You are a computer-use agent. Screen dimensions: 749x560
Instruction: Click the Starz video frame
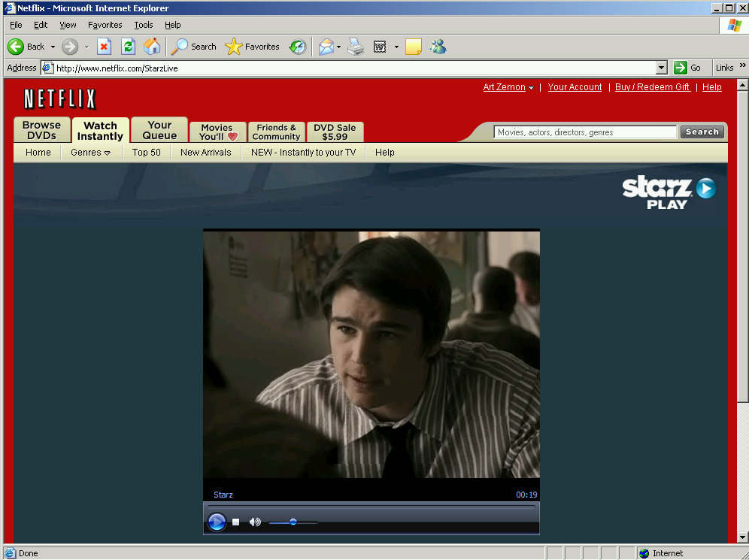(371, 355)
